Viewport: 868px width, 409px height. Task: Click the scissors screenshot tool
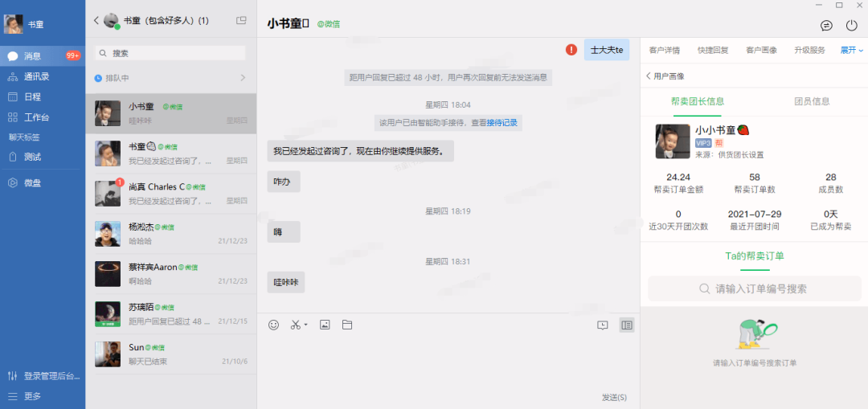click(295, 325)
